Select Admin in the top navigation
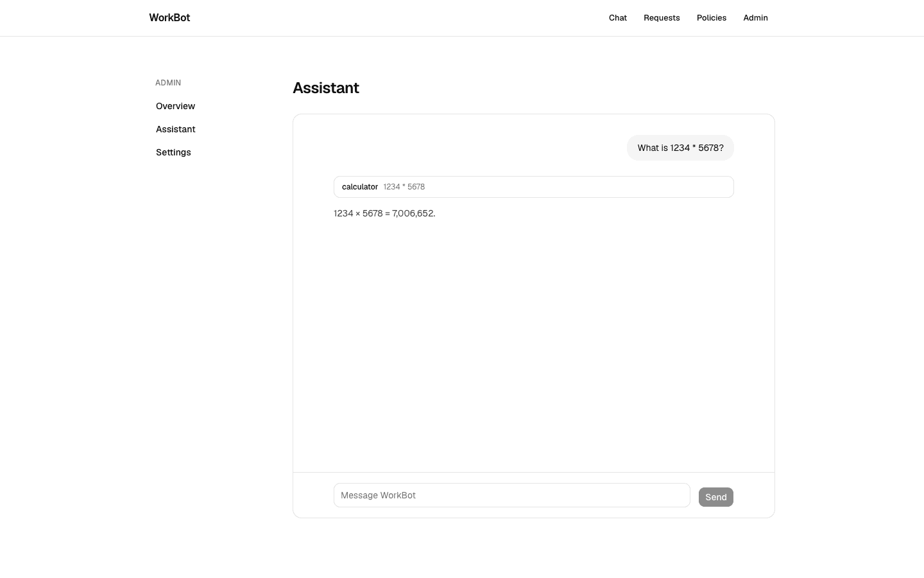 pyautogui.click(x=755, y=18)
